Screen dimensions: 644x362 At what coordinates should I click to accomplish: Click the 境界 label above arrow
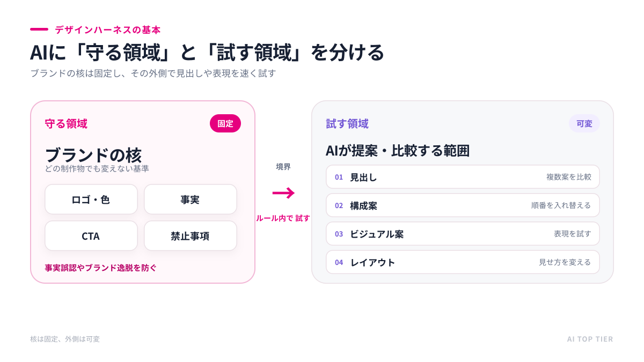coord(283,167)
